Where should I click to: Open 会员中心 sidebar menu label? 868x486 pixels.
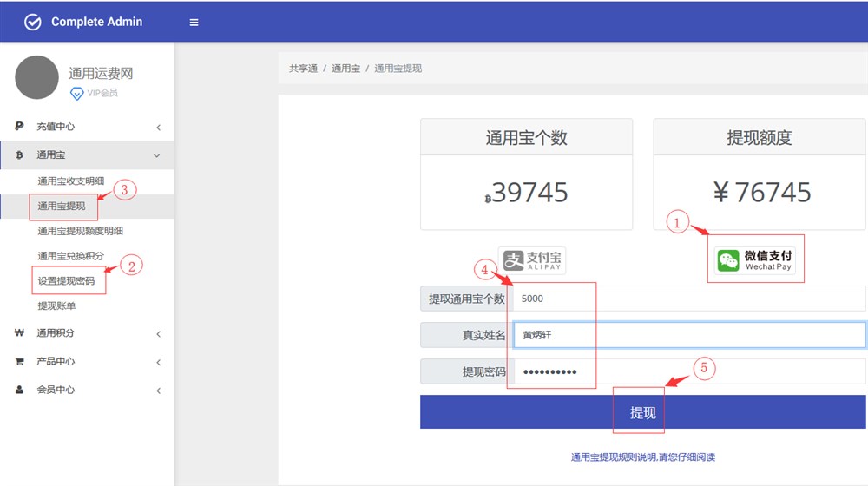pyautogui.click(x=56, y=390)
